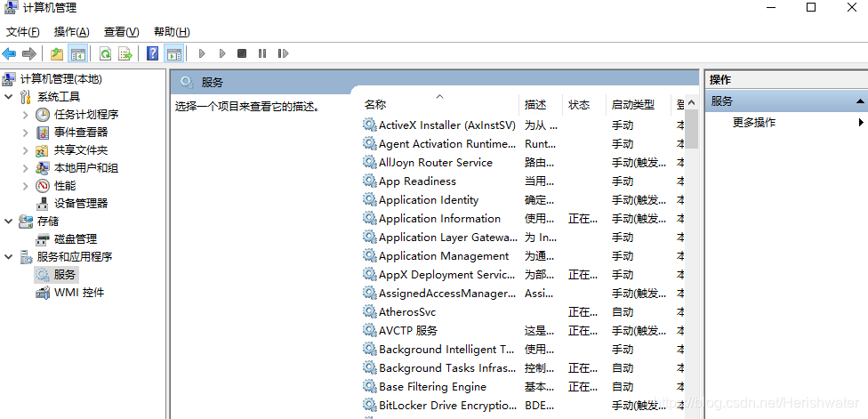Click gear icon beside AtherosSvc
Screen dimensions: 868x419
pos(369,311)
